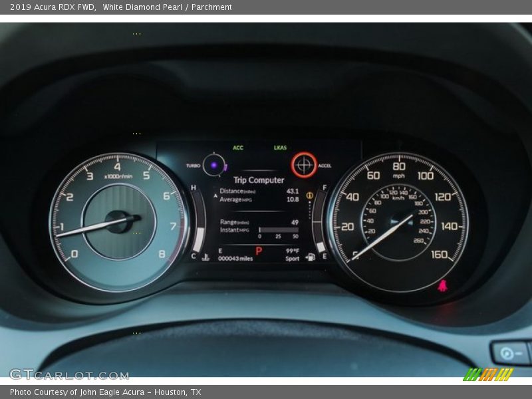532x399 pixels.
Task: Expand the Trip Computer panel
Action: [258, 180]
